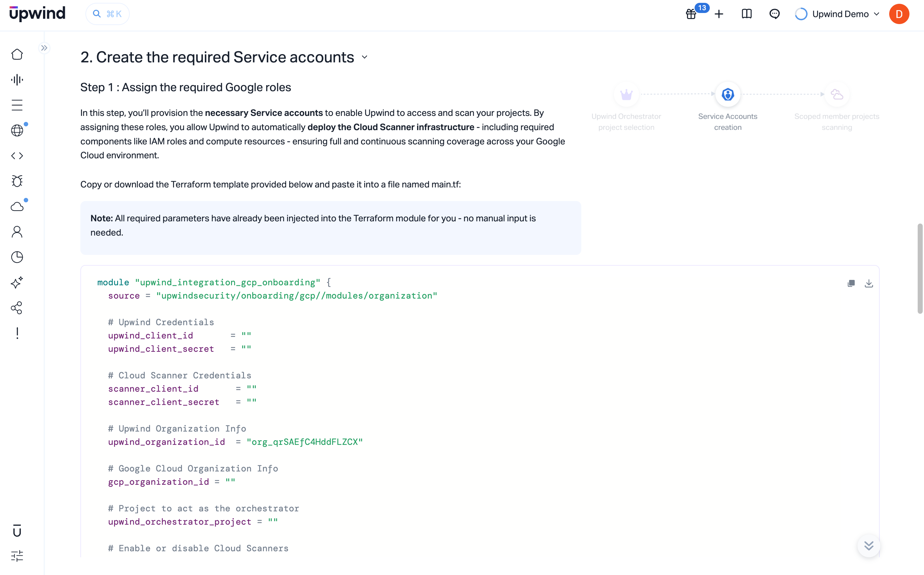Click the upwind_client_secret line
The image size is (924, 575).
point(179,349)
